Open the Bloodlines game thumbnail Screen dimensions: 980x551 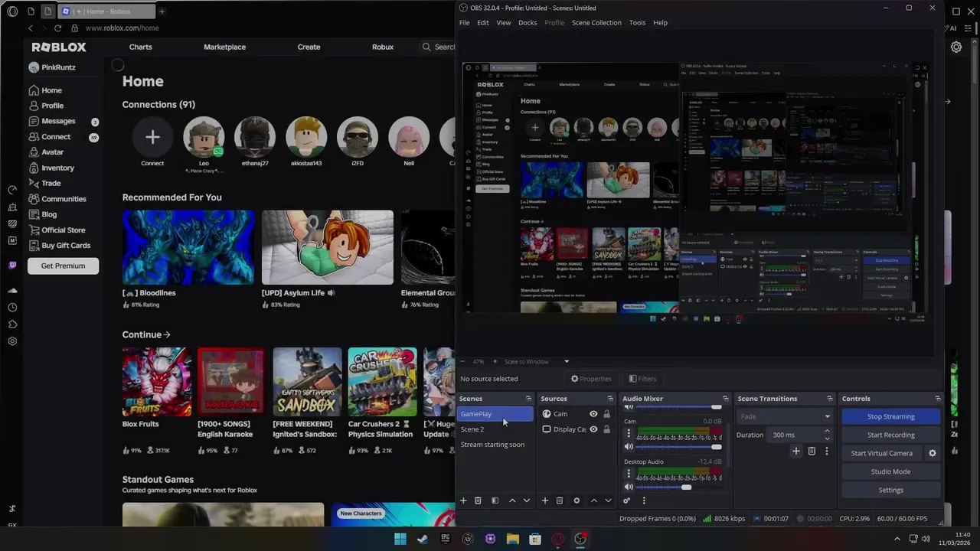click(188, 247)
